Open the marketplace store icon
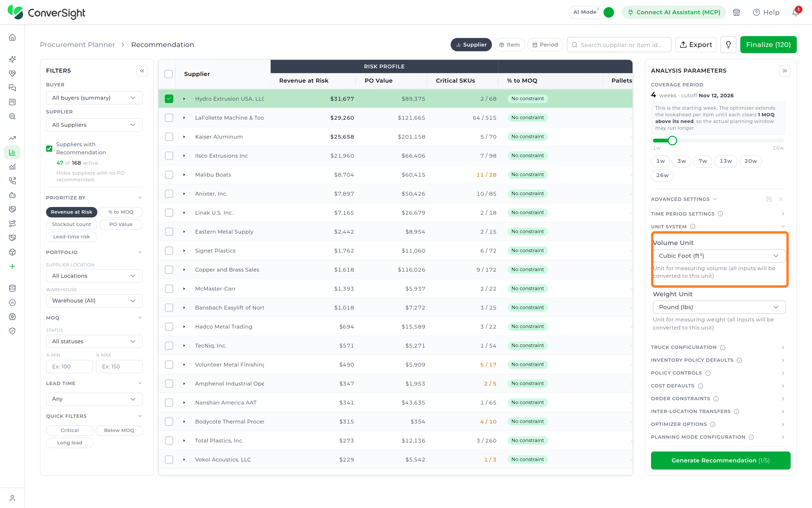 coord(736,12)
